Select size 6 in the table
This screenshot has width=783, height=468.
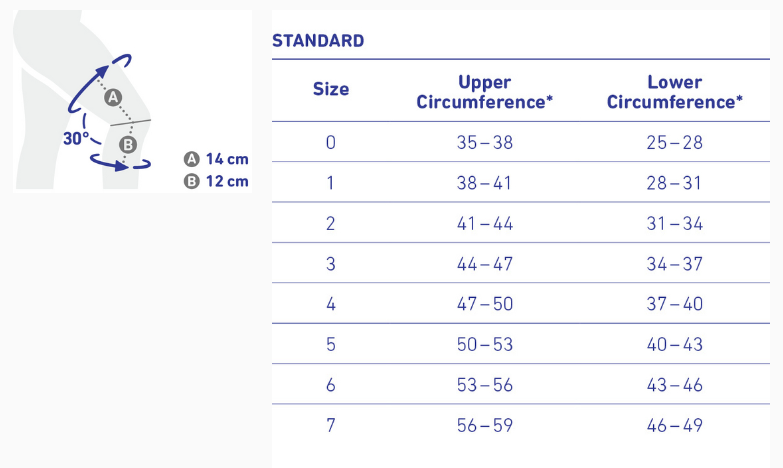pyautogui.click(x=331, y=385)
